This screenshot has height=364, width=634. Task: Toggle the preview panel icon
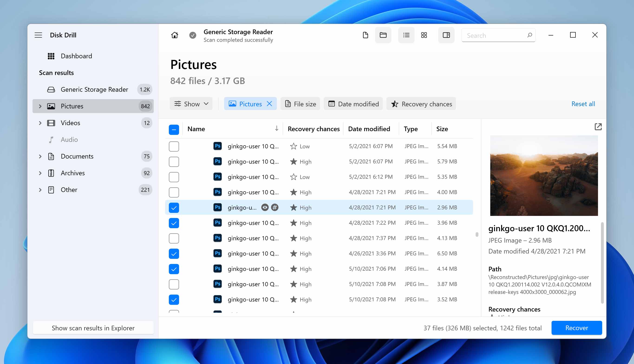coord(446,35)
